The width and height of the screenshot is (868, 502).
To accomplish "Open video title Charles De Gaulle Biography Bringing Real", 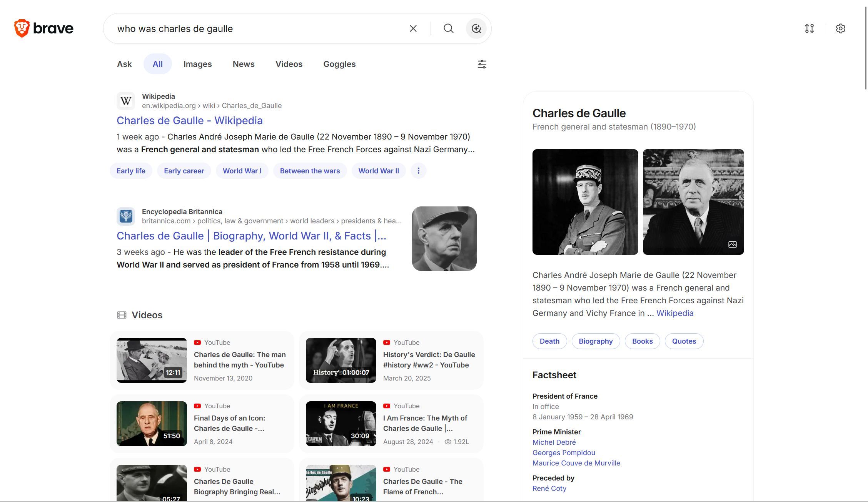I will 237,487.
